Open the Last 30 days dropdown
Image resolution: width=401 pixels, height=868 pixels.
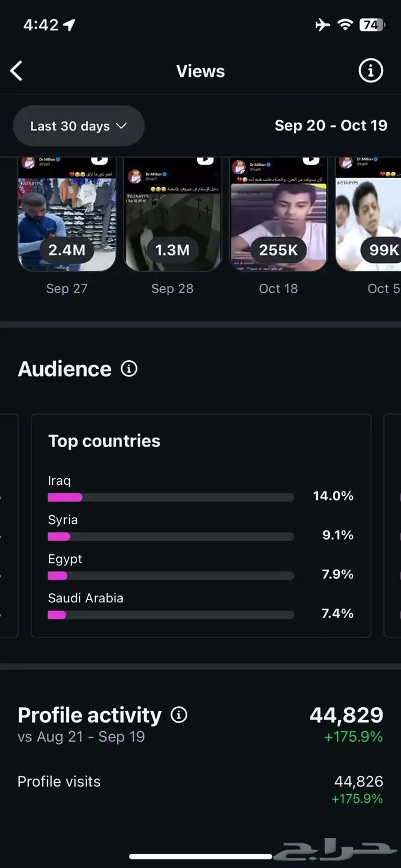pos(78,126)
